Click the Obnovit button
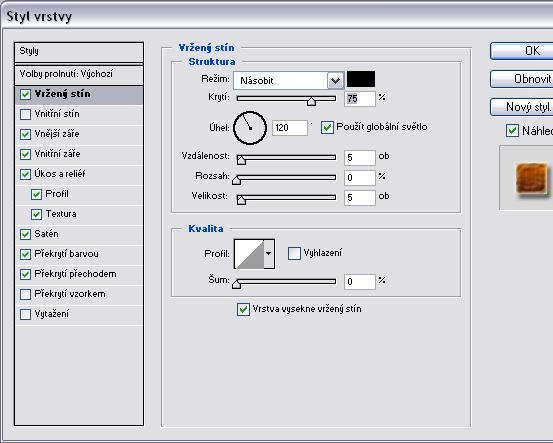Viewport: 553px width, 443px height. (x=522, y=79)
